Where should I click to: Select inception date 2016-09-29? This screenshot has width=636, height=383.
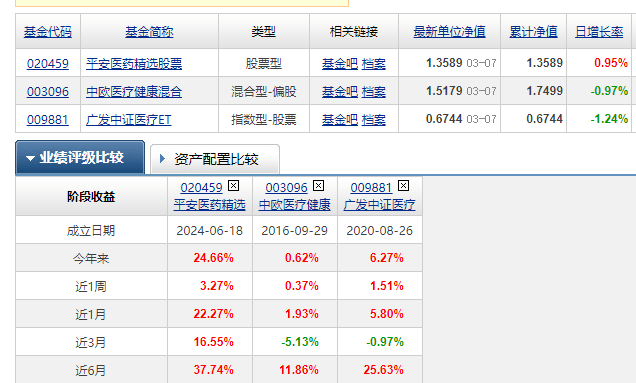[x=294, y=230]
